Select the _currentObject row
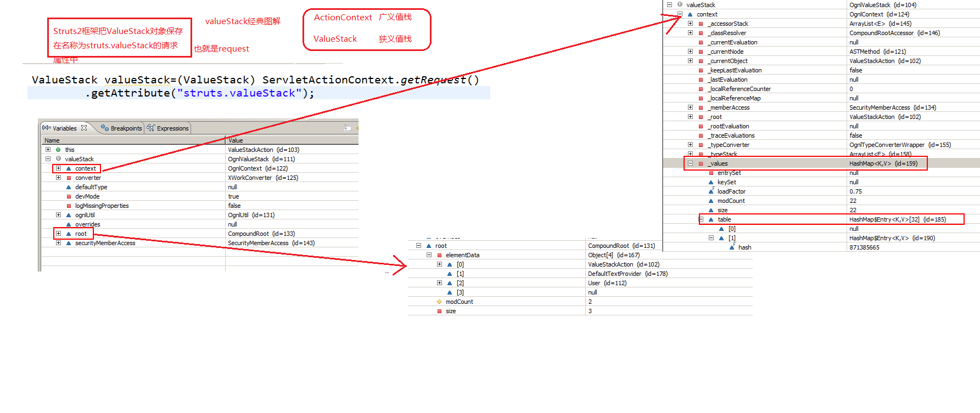The width and height of the screenshot is (980, 413). coord(821,61)
